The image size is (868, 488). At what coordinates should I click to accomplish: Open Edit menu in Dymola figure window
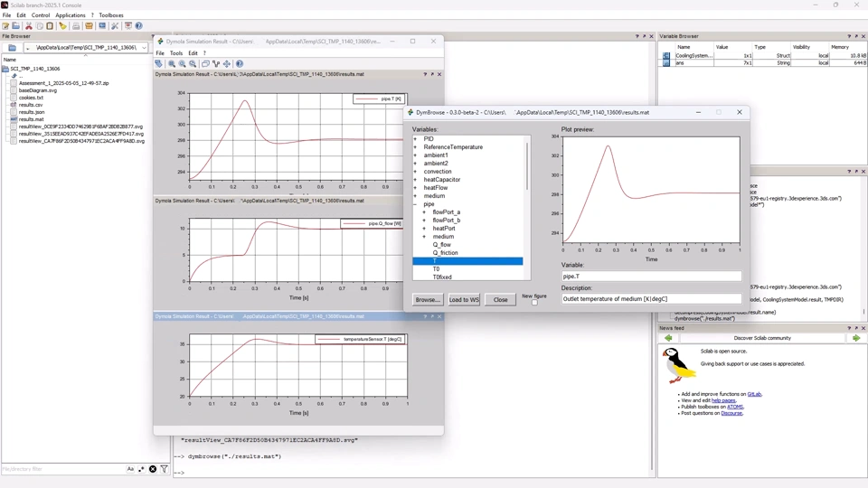(193, 53)
